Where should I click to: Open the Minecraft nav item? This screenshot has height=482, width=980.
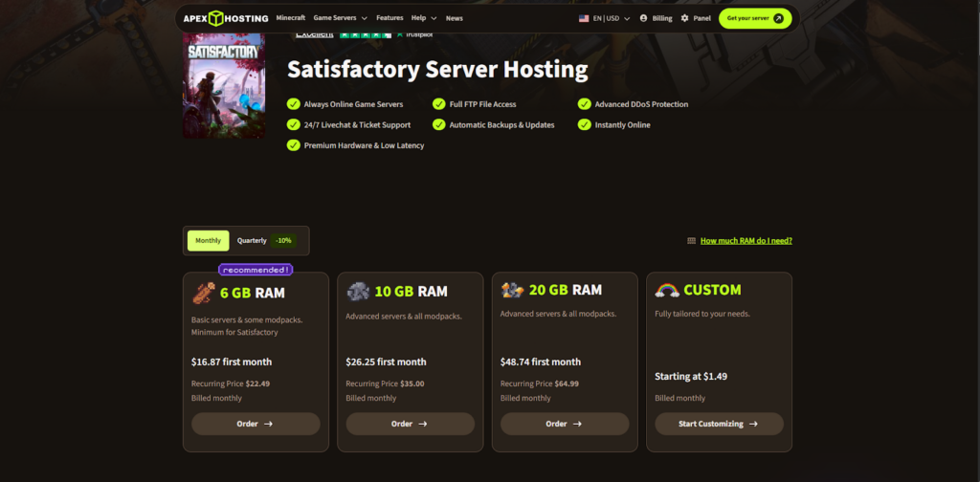click(291, 18)
